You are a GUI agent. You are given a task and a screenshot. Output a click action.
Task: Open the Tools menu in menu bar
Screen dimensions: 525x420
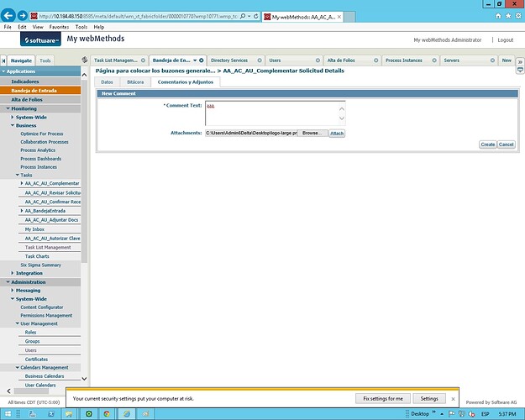coord(81,27)
